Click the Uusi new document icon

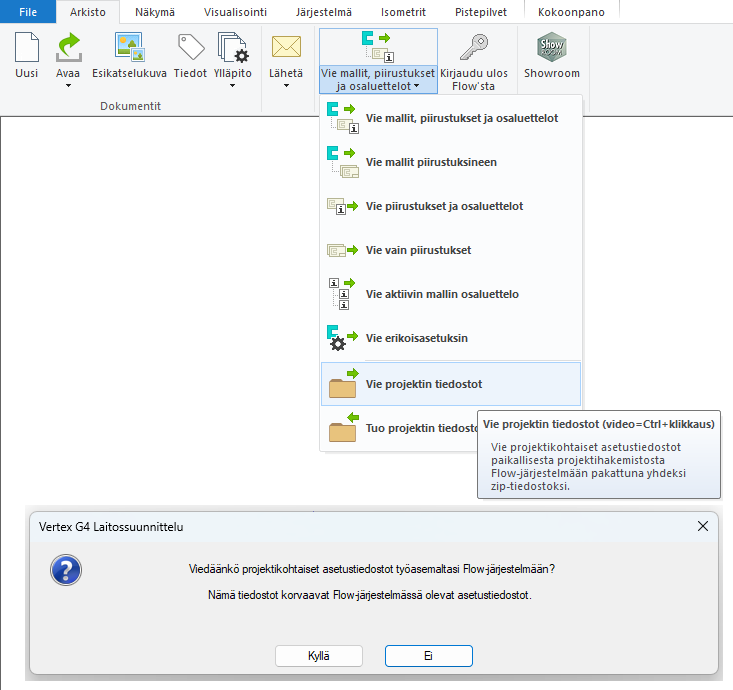pos(27,47)
